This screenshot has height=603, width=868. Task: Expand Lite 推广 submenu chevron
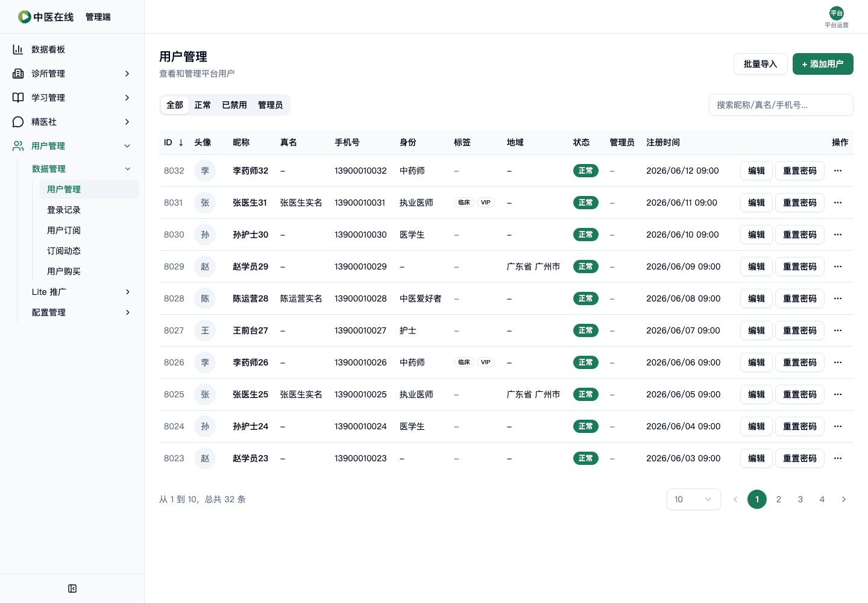click(128, 292)
